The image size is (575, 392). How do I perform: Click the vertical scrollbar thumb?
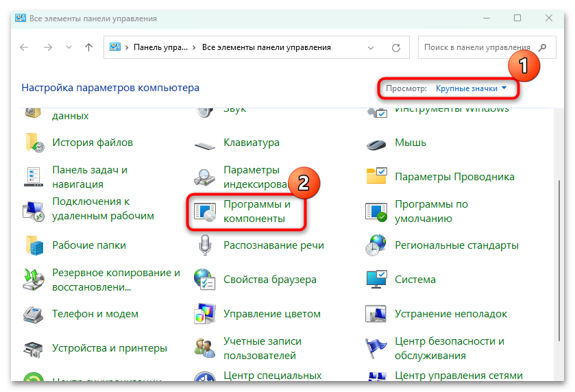559,260
